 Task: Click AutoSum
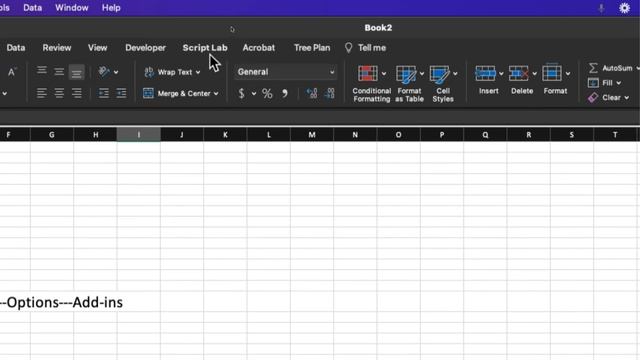pyautogui.click(x=611, y=68)
